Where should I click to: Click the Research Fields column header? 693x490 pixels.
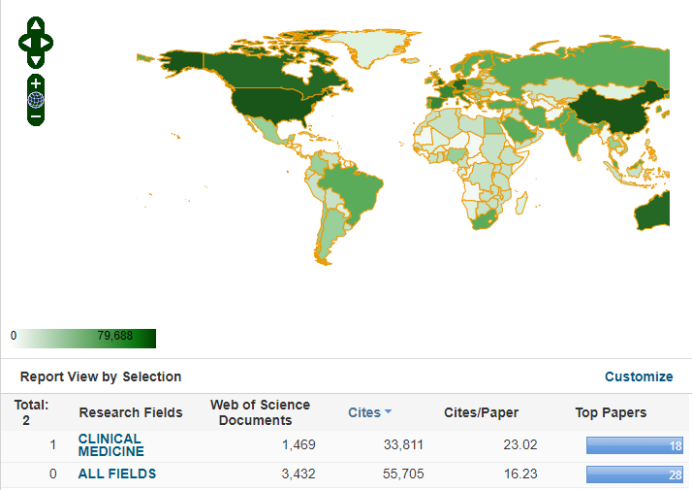point(130,412)
